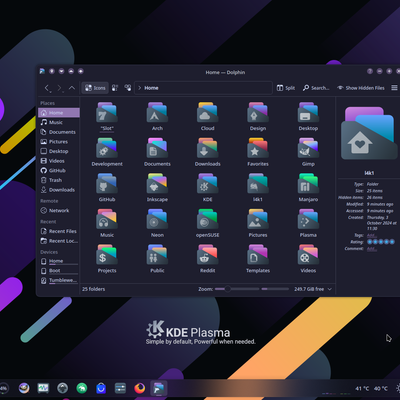Select the Neon folder icon
Image resolution: width=400 pixels, height=400 pixels.
tap(157, 219)
